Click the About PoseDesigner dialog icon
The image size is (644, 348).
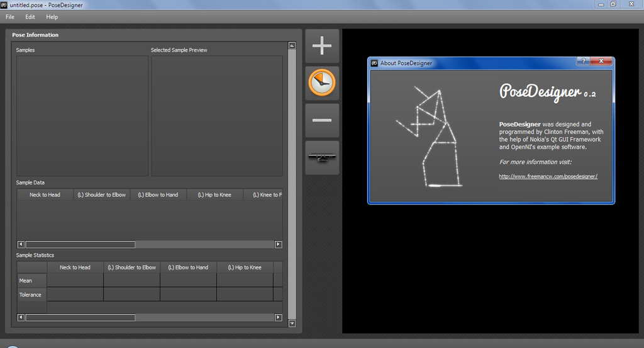[374, 63]
